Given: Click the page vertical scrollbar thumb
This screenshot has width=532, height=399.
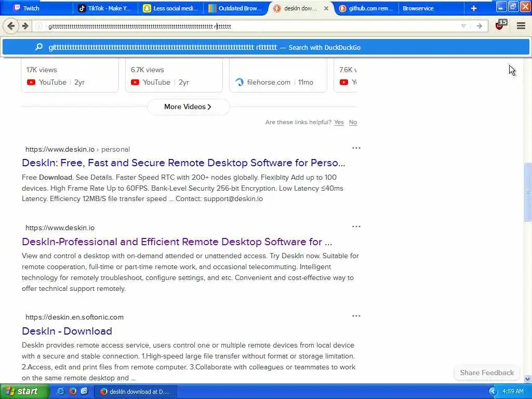Looking at the screenshot, I should [x=527, y=192].
